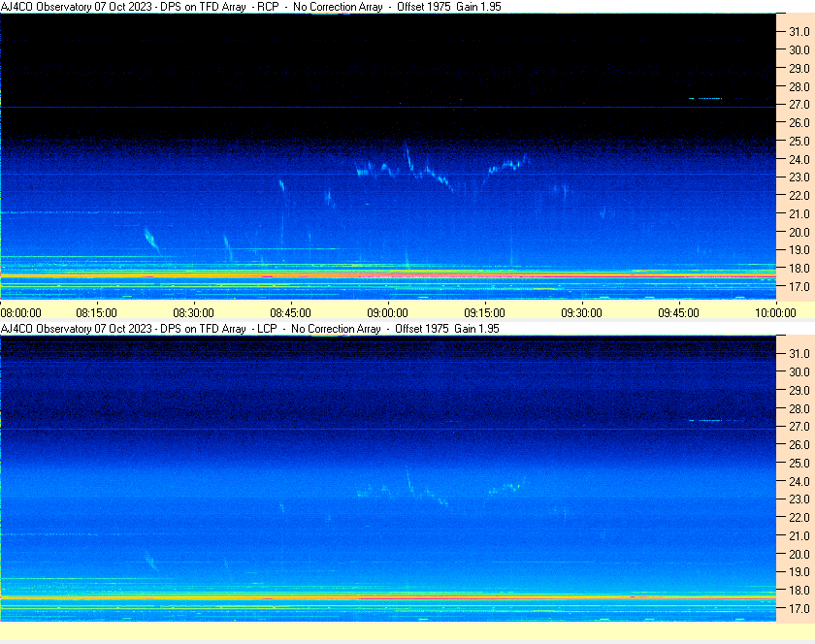Image resolution: width=815 pixels, height=644 pixels.
Task: Select the 23.0 frequency label on RCP panel
Action: tap(799, 177)
